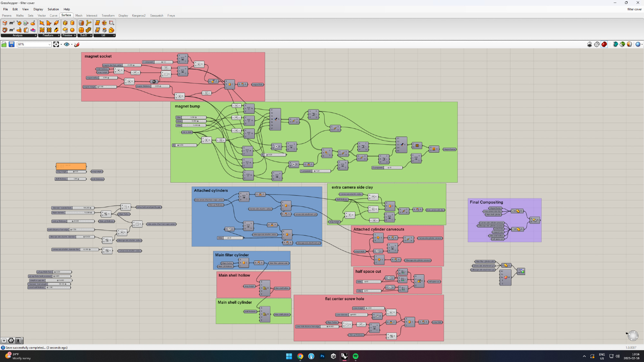
Task: Click the Volume (m³) analysis component icon
Action: tap(12, 30)
